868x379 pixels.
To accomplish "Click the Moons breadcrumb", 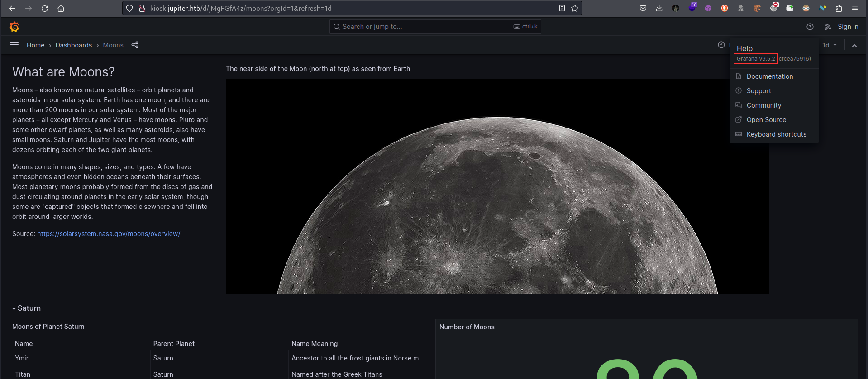I will [x=113, y=45].
